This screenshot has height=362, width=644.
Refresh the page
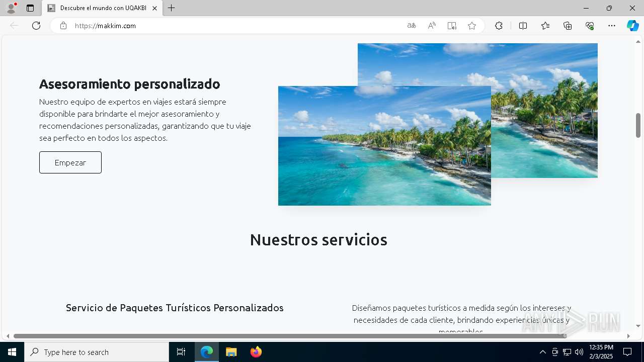(x=36, y=26)
